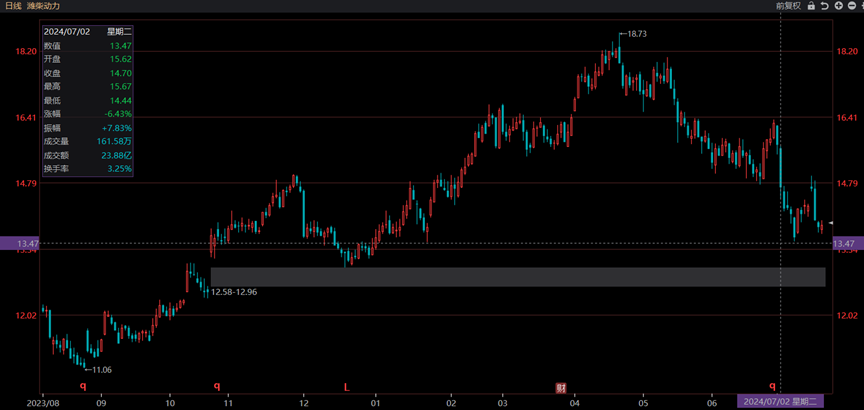Click the 数值 13.47 row
This screenshot has width=864, height=410.
[x=88, y=46]
